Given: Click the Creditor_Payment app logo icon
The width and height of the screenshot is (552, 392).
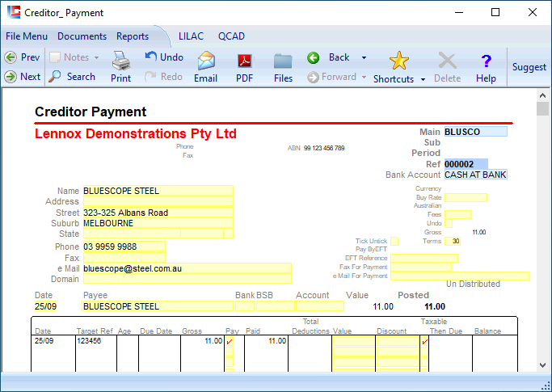Looking at the screenshot, I should (x=14, y=12).
